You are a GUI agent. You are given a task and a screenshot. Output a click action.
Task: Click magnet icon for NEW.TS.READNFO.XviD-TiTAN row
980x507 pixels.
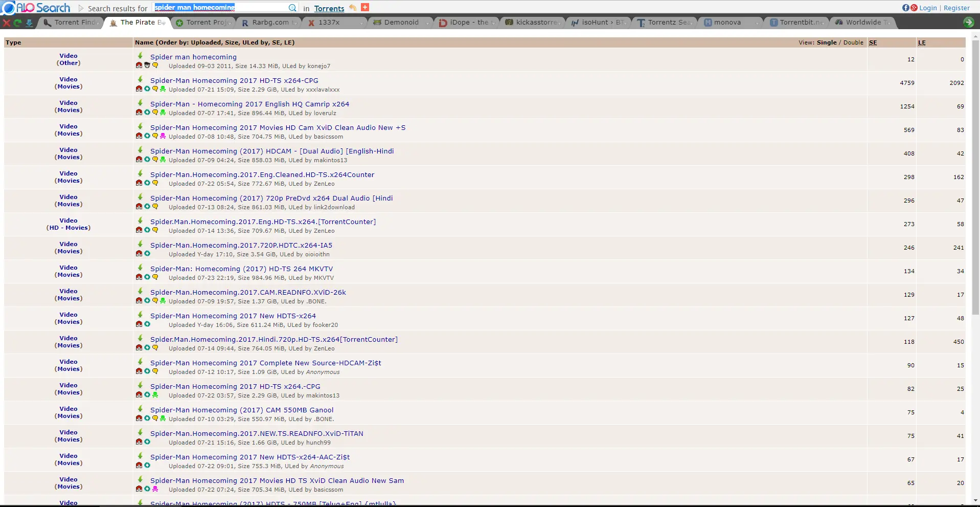click(139, 442)
